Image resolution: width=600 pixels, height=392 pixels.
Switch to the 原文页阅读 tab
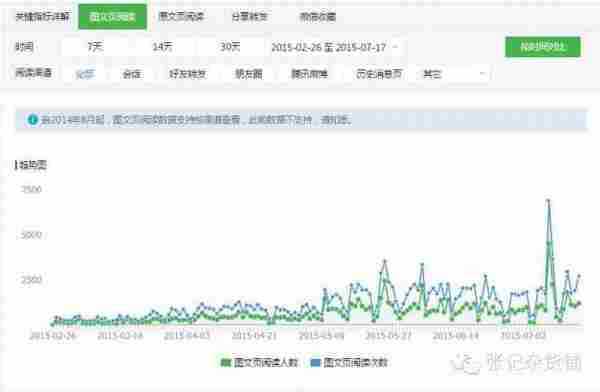click(181, 16)
